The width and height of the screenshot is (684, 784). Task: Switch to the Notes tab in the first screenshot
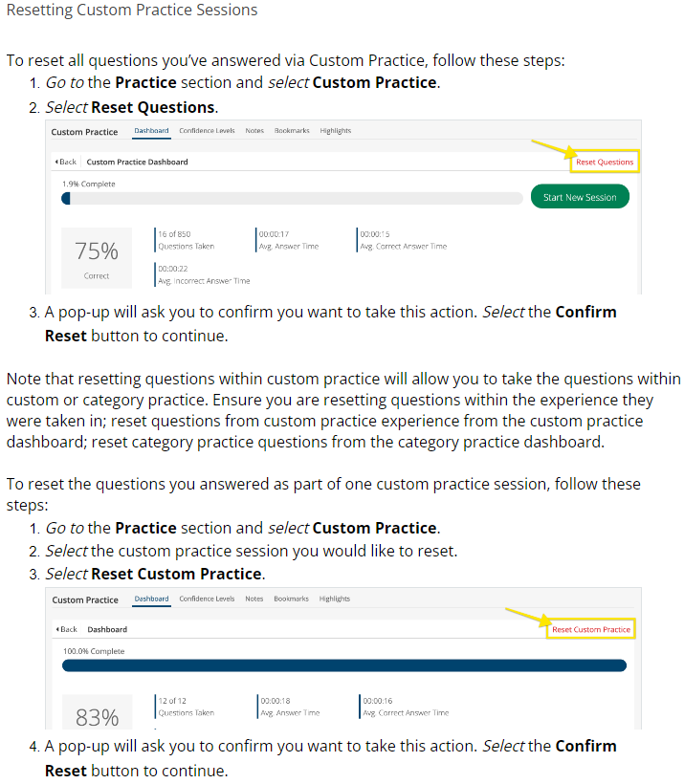click(x=254, y=130)
